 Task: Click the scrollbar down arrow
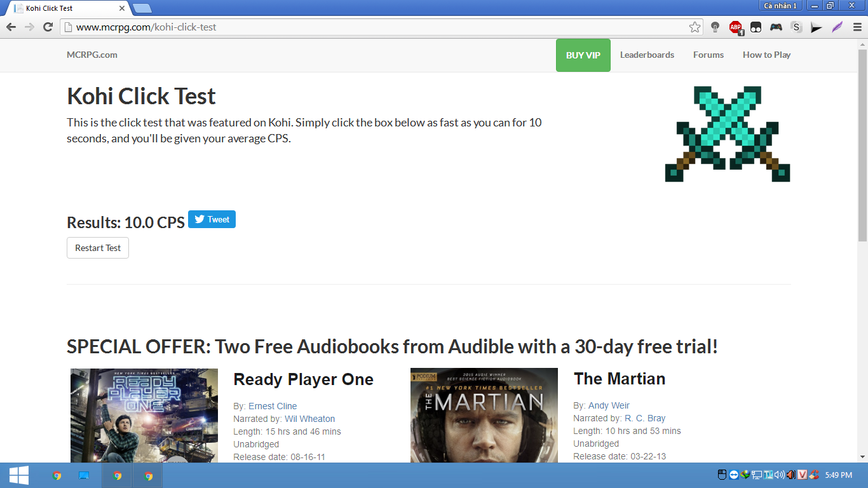[862, 457]
